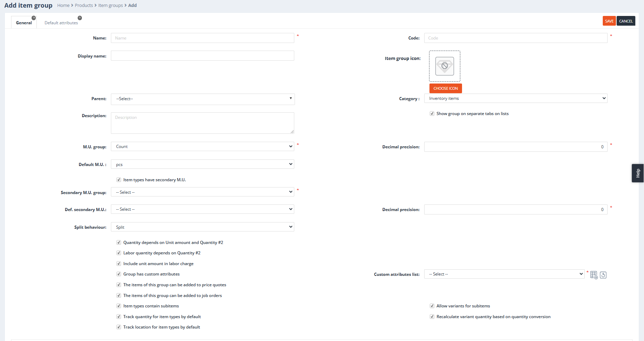Click the help icon on General tab
Screen dimensions: 644x341
pyautogui.click(x=34, y=18)
